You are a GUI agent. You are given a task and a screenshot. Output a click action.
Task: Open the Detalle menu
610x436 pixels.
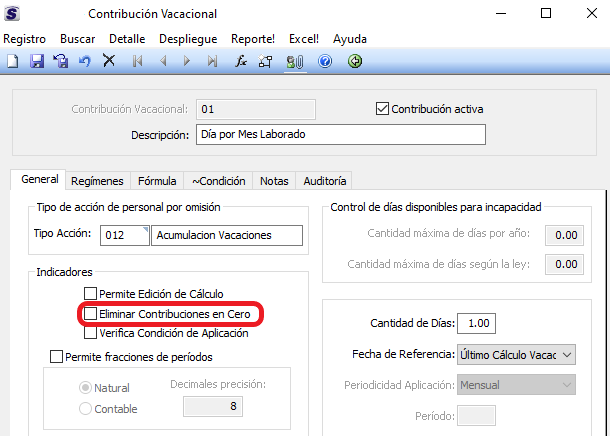click(127, 39)
